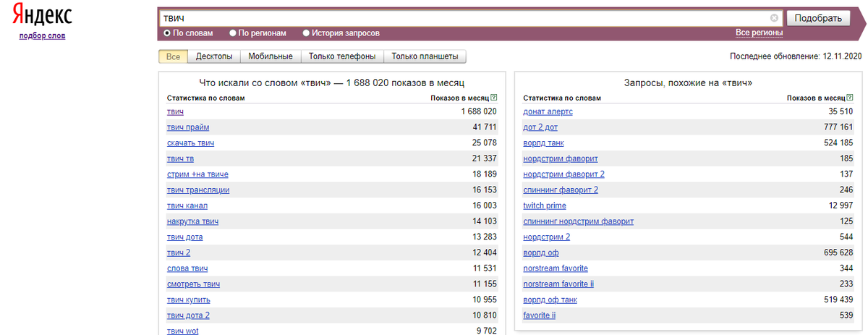This screenshot has width=868, height=335.
Task: Open the 'стрим +на твиче' link
Action: coord(197,174)
